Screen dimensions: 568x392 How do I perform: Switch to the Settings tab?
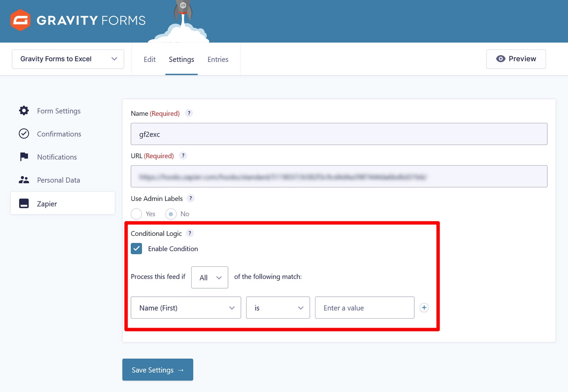[181, 59]
